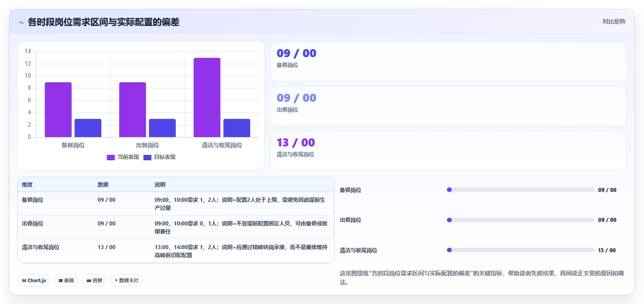Click the 清洁与收尾岗位 blue target bar
This screenshot has height=304, width=644.
237,128
